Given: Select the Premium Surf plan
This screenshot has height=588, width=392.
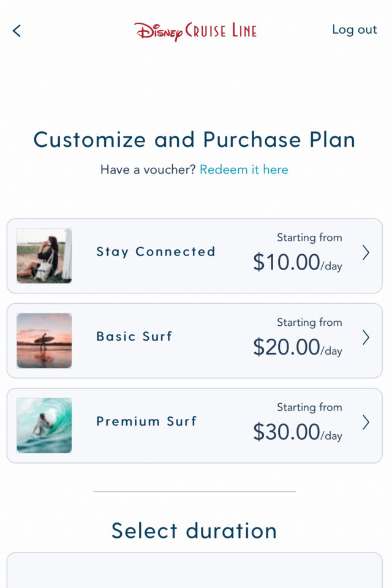Looking at the screenshot, I should click(145, 421).
